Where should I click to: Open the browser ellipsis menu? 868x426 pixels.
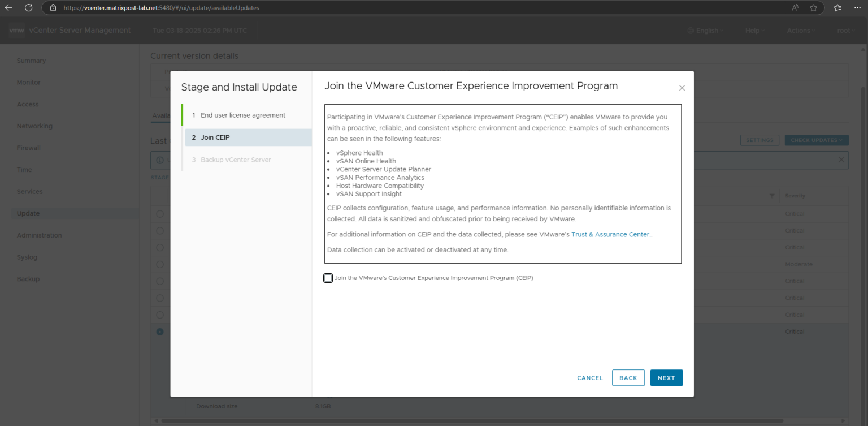point(857,7)
